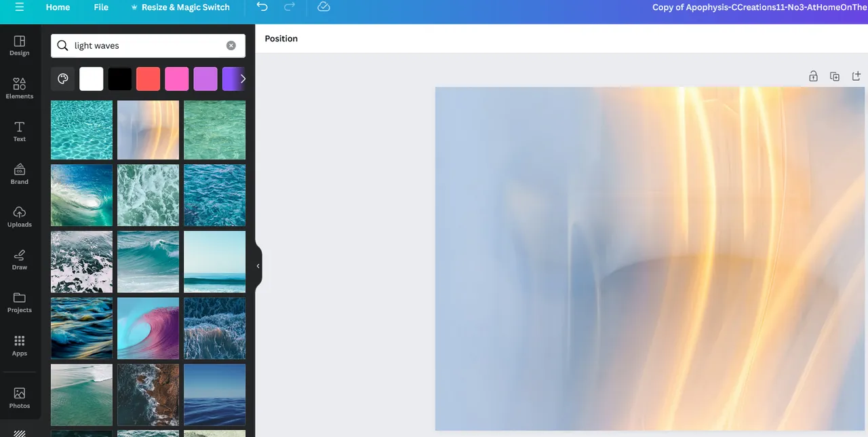868x437 pixels.
Task: Open the Elements panel
Action: (20, 88)
